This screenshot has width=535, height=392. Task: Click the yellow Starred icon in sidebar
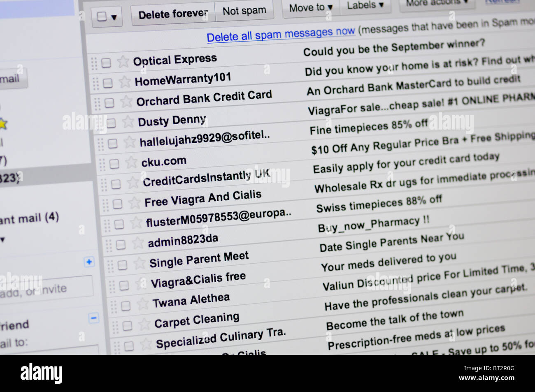pyautogui.click(x=2, y=123)
